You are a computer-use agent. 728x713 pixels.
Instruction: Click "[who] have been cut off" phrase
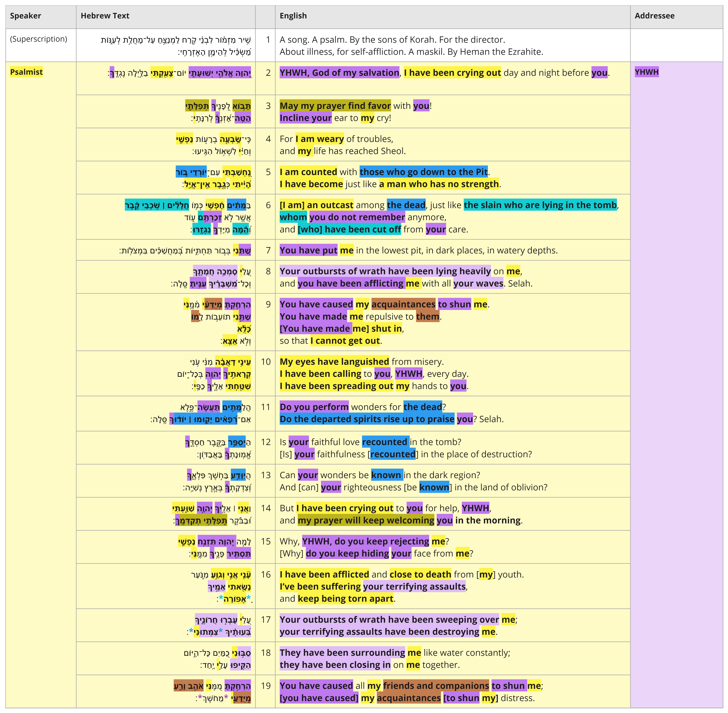tap(349, 229)
